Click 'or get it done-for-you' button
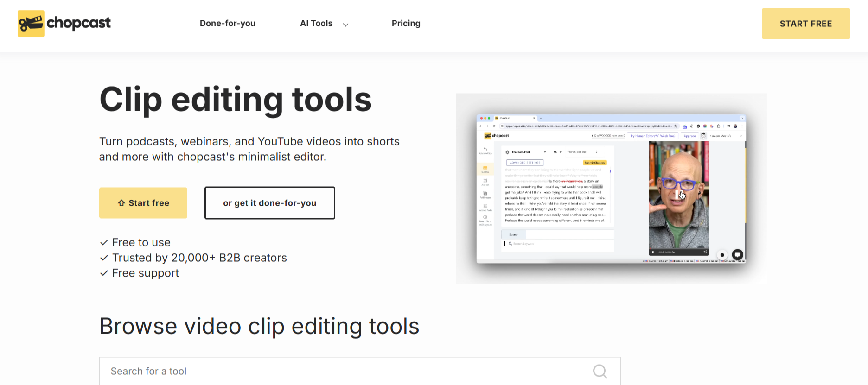868x385 pixels. 270,203
